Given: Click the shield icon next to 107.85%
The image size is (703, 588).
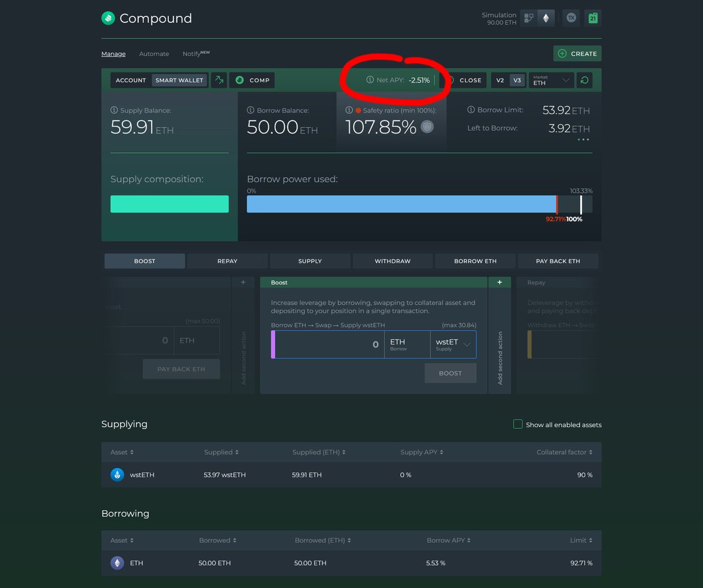Looking at the screenshot, I should click(428, 127).
